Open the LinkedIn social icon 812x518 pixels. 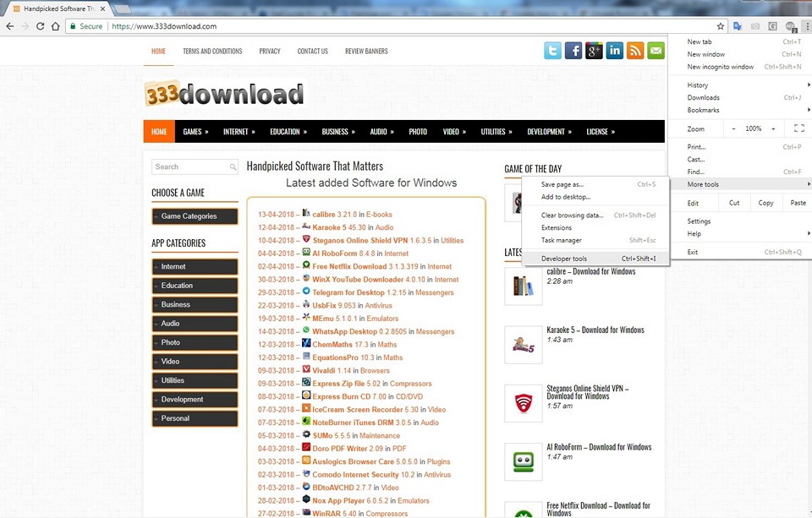[x=615, y=51]
